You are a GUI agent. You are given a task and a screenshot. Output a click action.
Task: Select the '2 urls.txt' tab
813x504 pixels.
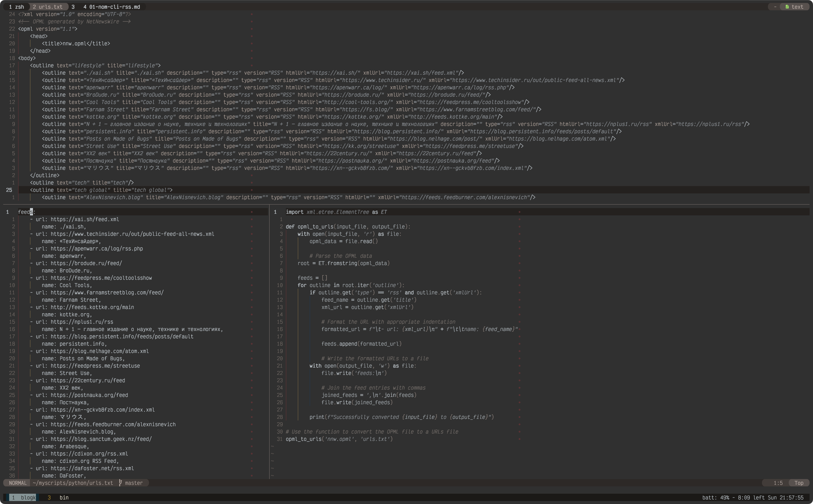pyautogui.click(x=48, y=7)
